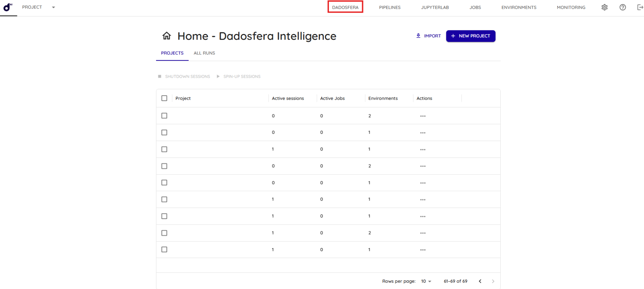Select the PROJECTS tab

(172, 53)
